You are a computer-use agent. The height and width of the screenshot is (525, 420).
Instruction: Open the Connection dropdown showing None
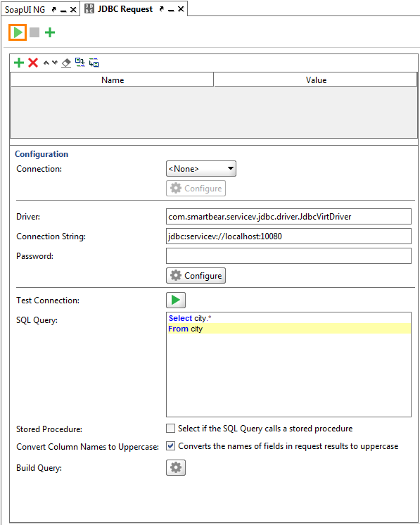(201, 169)
